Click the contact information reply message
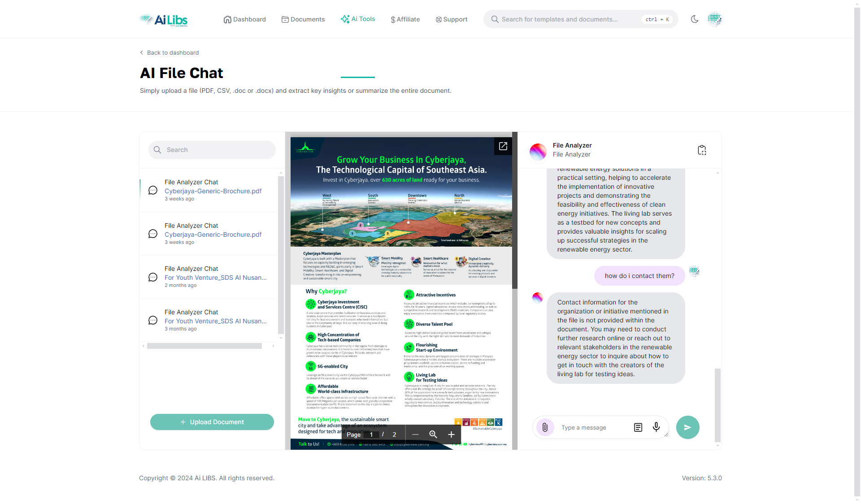The image size is (861, 504). (616, 338)
